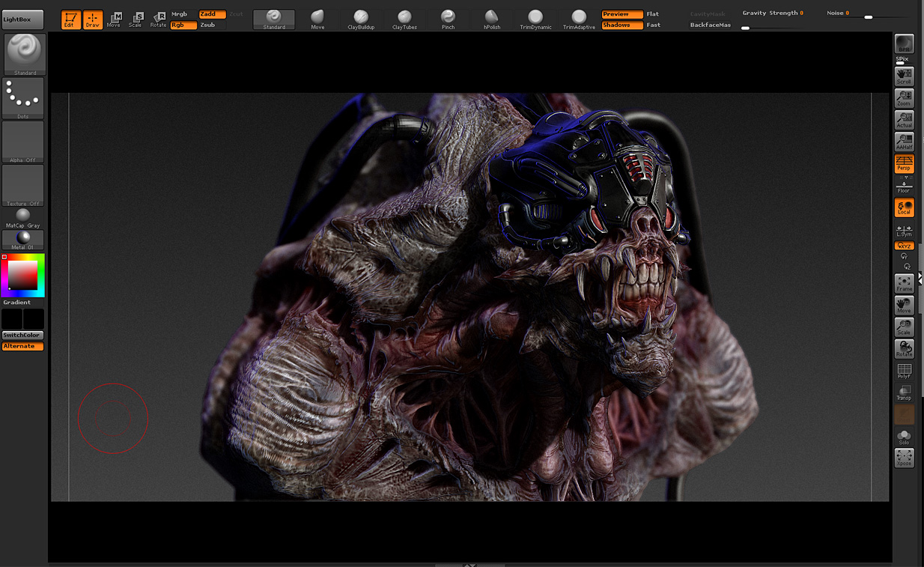Open the Alpha Off picker

point(23,142)
